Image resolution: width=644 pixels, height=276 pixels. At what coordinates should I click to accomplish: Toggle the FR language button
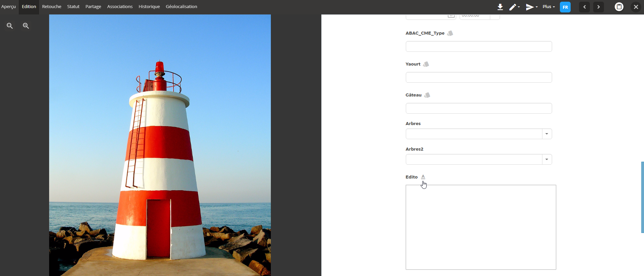click(565, 7)
